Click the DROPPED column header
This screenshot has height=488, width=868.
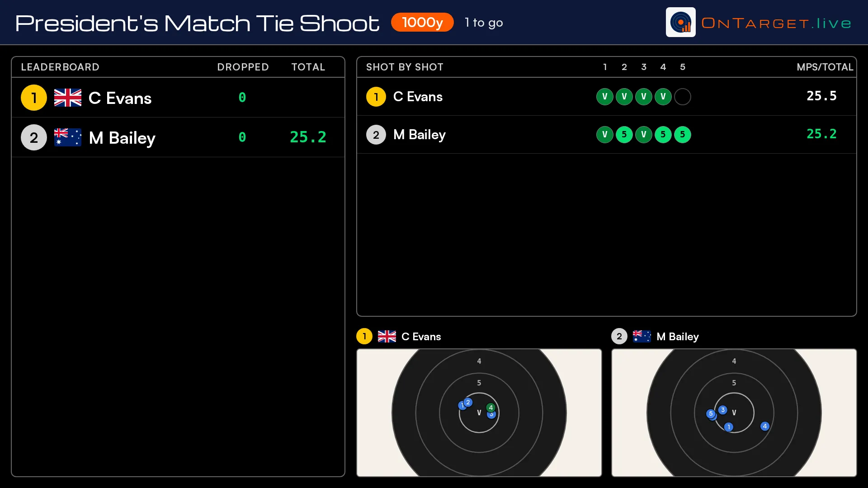pyautogui.click(x=243, y=67)
